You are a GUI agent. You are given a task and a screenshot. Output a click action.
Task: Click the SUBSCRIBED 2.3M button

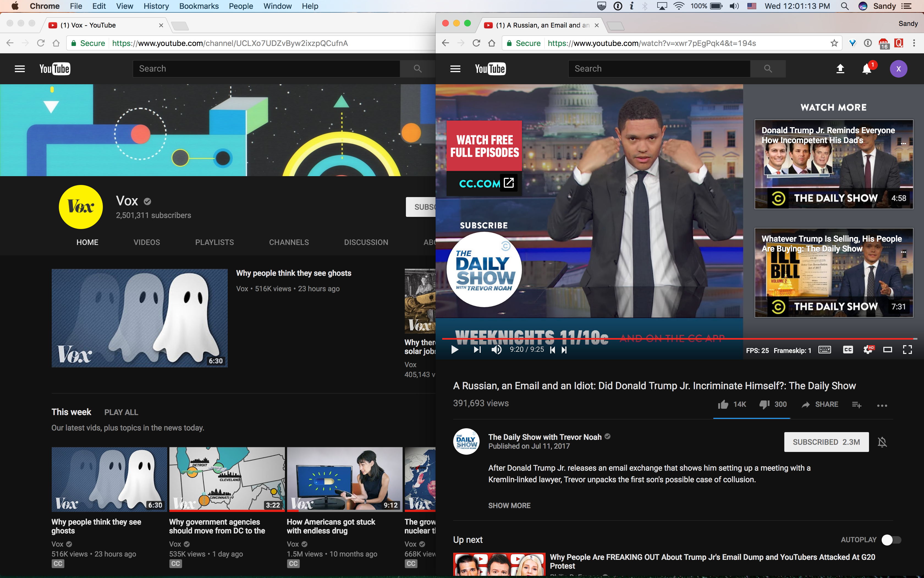(x=826, y=442)
